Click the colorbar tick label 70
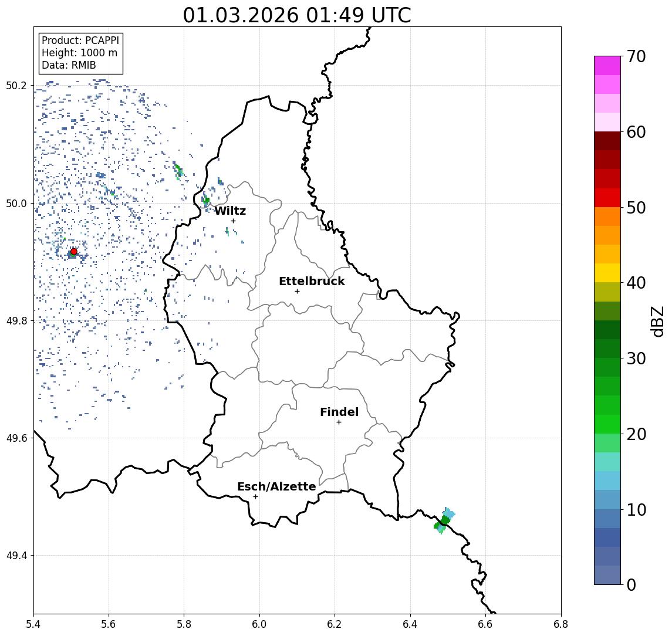This screenshot has height=636, width=672. point(636,56)
